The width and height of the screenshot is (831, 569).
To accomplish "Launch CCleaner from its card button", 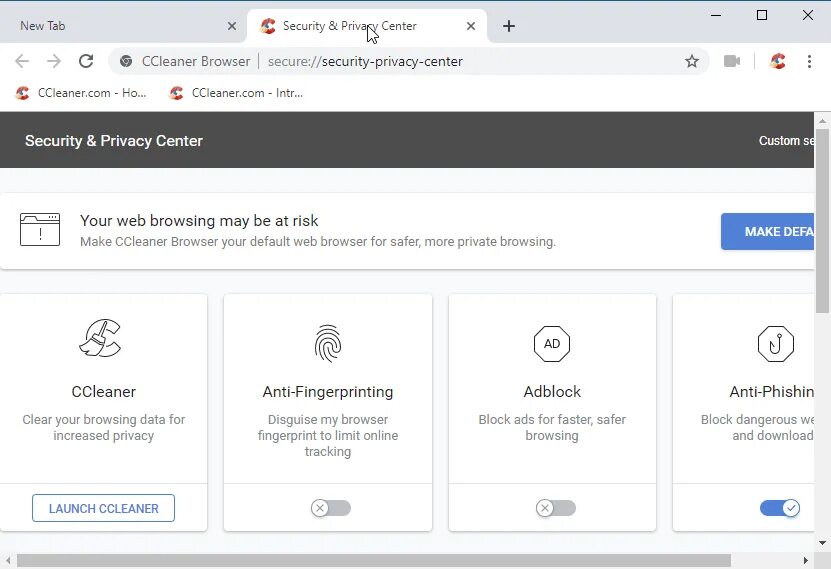I will pos(103,508).
